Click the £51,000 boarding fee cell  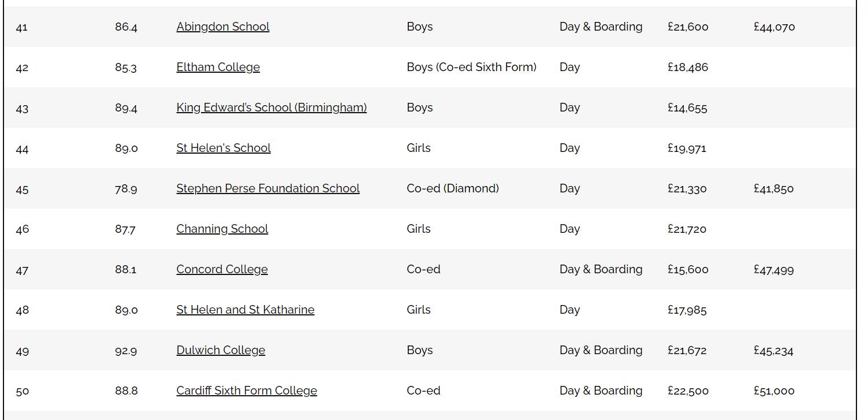774,391
